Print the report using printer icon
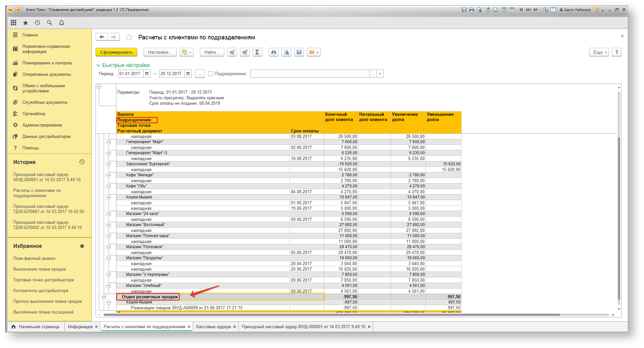This screenshot has width=644, height=348. 274,52
